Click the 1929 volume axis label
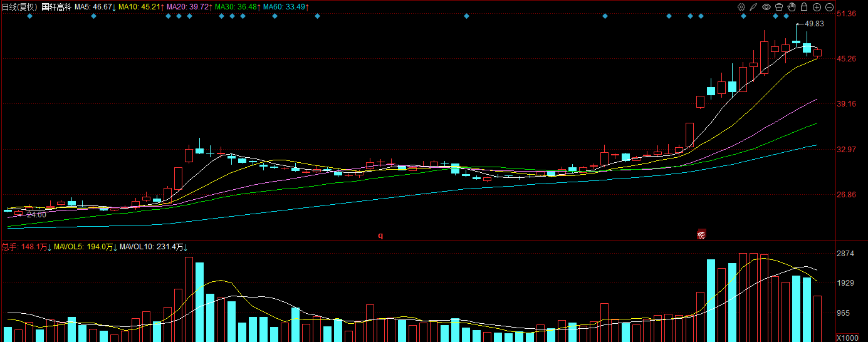Viewport: 868px width, 342px height. (845, 283)
